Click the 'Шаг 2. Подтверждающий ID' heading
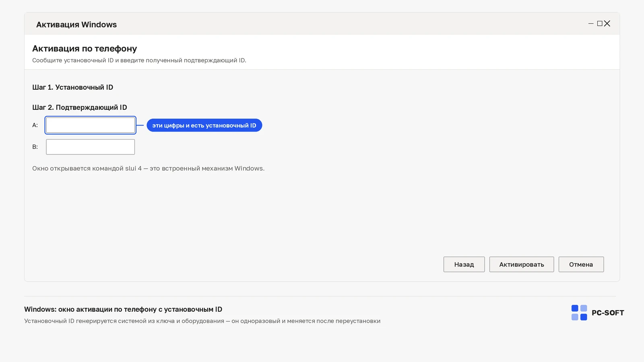 pos(80,107)
